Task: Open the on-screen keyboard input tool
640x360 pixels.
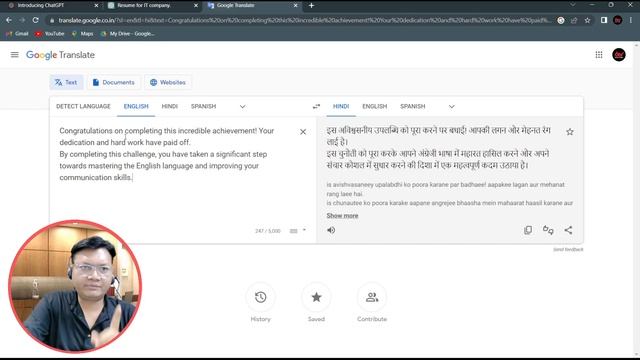Action: click(293, 231)
